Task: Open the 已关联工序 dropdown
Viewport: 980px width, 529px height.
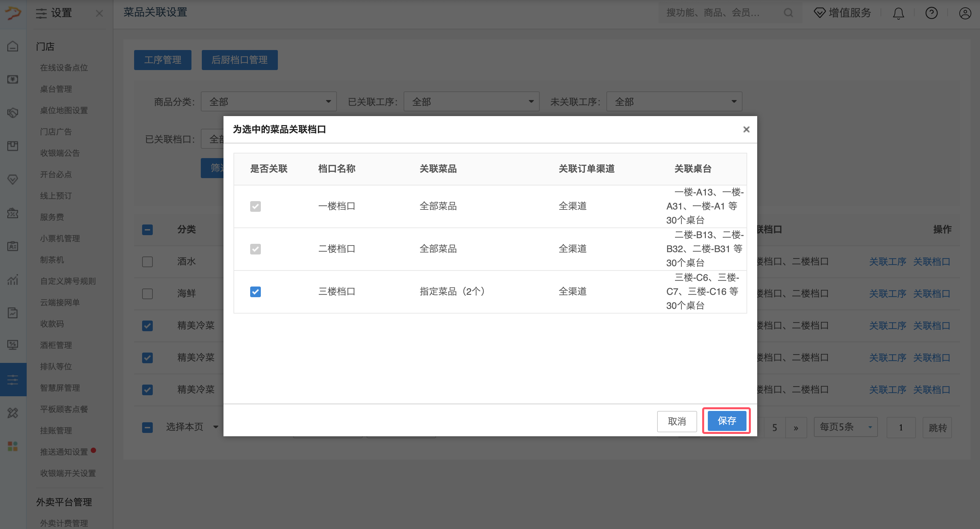Action: 471,101
